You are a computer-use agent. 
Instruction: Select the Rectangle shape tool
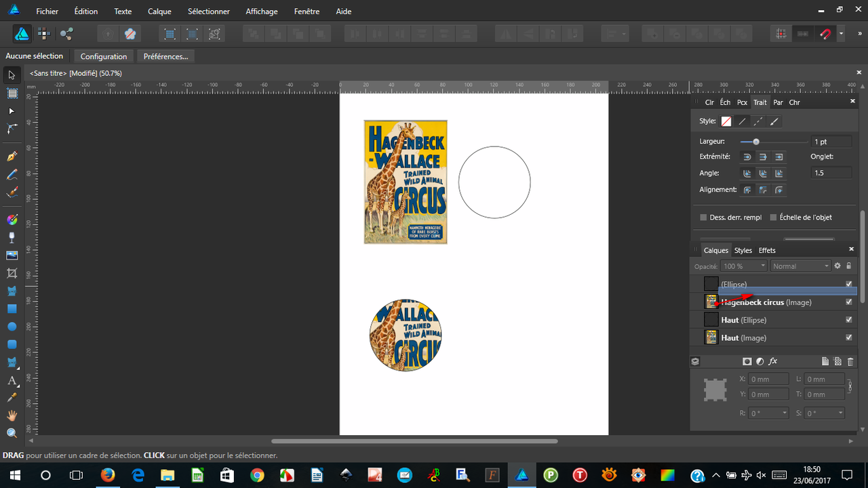point(12,309)
